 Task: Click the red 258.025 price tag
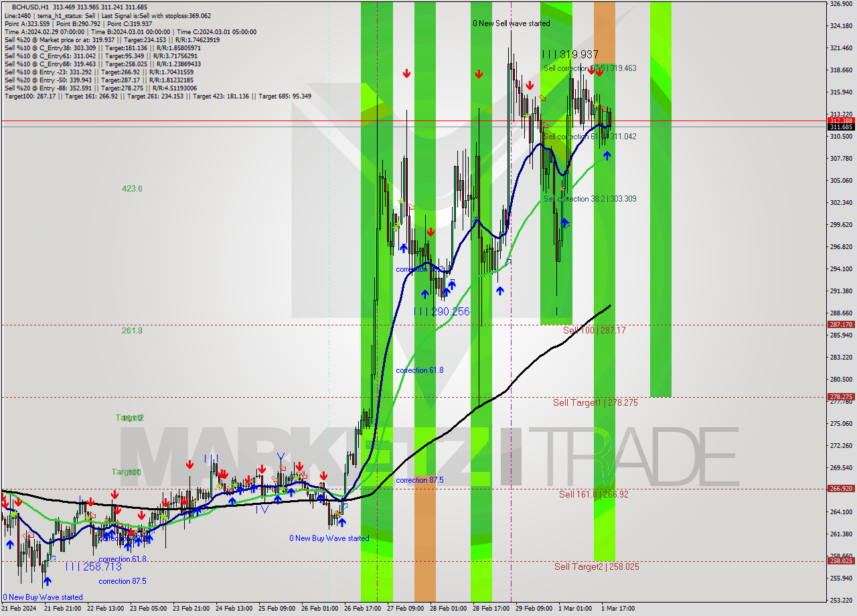point(841,561)
